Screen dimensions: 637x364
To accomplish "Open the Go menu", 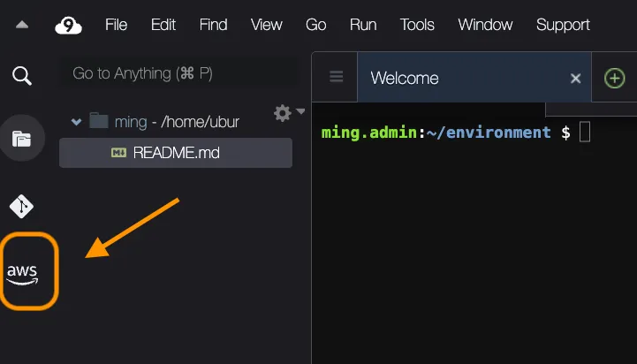I will [x=316, y=25].
